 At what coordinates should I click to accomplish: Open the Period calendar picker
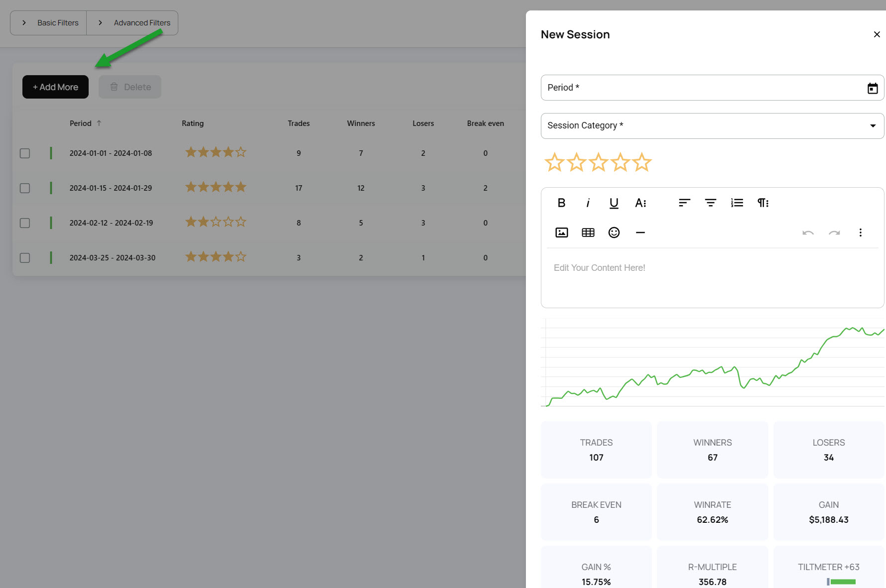pos(872,88)
